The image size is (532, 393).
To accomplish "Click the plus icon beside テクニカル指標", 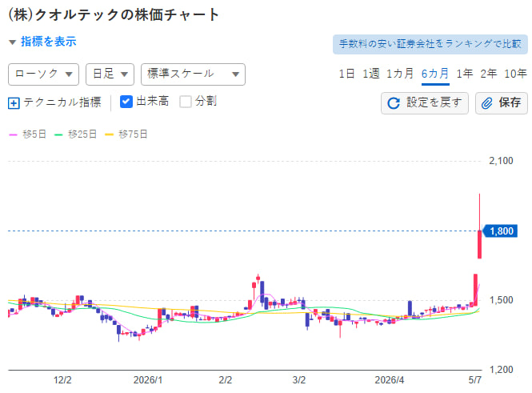I will point(14,102).
